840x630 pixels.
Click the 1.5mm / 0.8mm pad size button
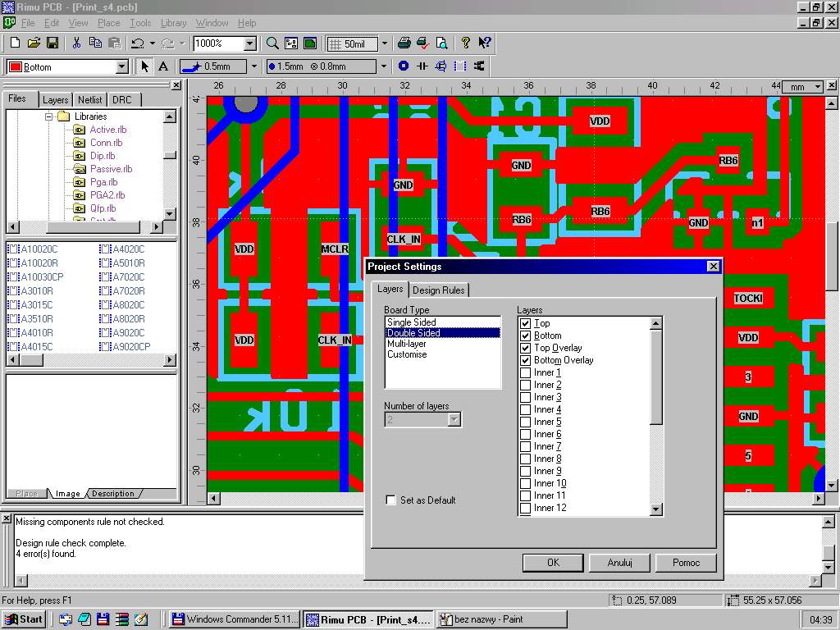(322, 66)
